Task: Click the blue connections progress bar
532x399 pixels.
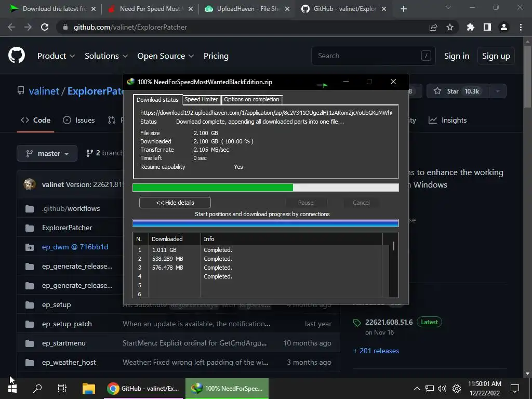Action: coord(265,223)
